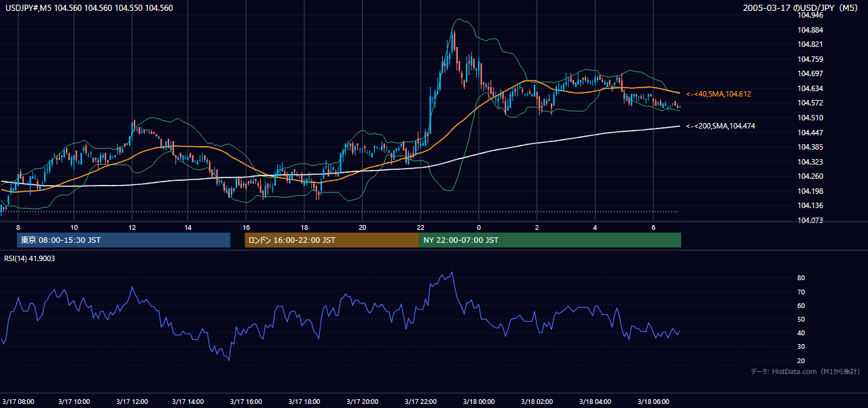Image resolution: width=868 pixels, height=408 pixels.
Task: Pick price axis value 104.634
Action: pos(810,88)
